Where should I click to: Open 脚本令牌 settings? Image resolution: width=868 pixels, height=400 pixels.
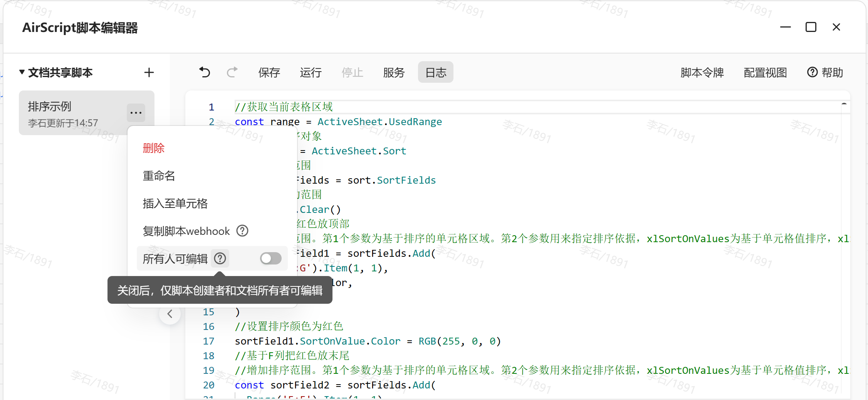[x=702, y=72]
